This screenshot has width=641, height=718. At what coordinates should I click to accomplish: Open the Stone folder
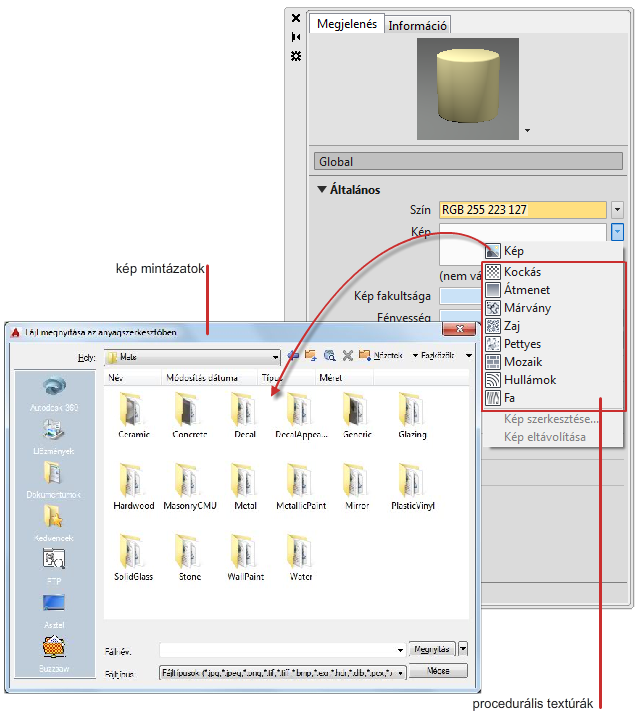(x=189, y=558)
